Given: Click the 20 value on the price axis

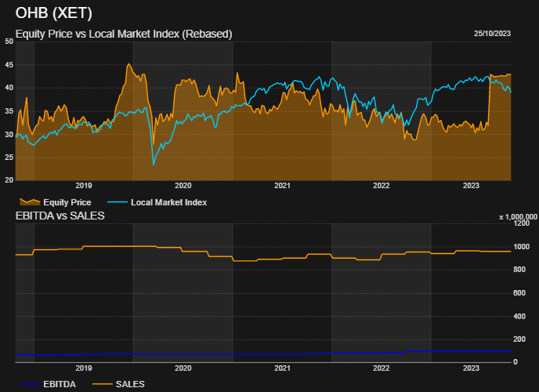Looking at the screenshot, I should tap(9, 180).
